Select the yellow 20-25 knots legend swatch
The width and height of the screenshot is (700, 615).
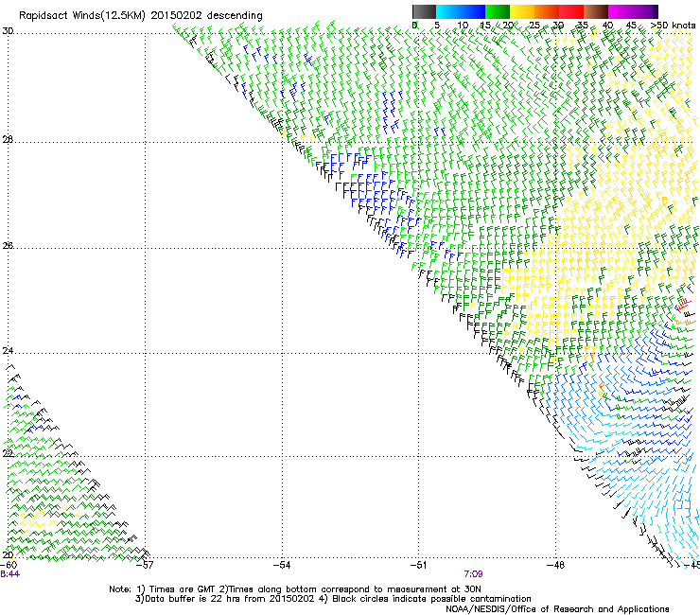point(522,11)
